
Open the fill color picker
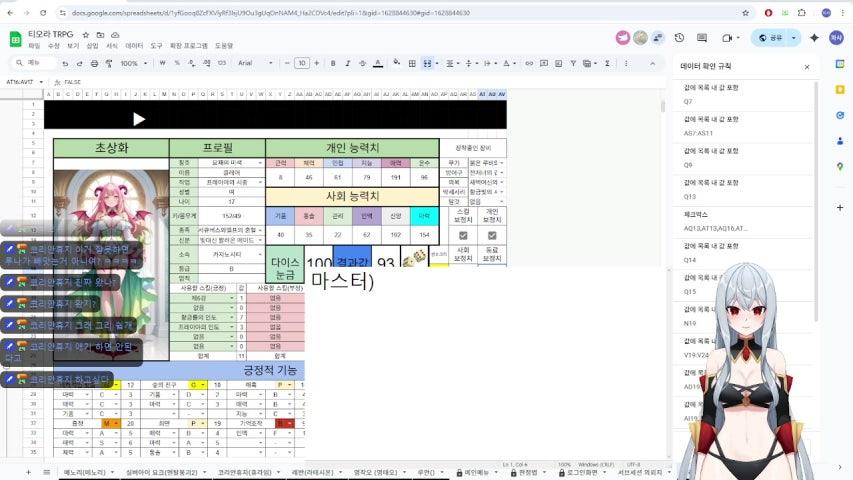point(397,63)
